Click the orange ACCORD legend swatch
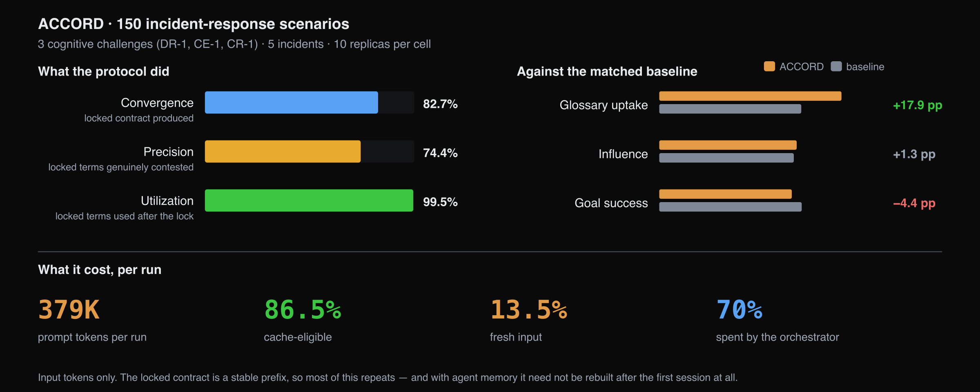 tap(769, 67)
